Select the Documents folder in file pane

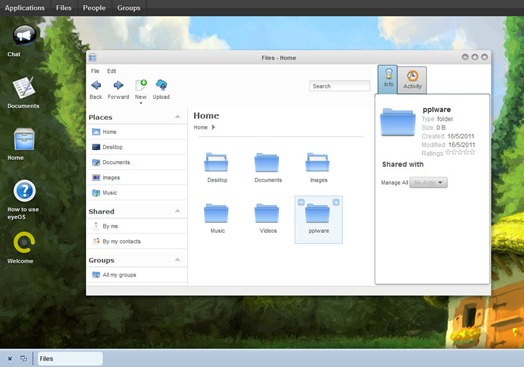268,168
